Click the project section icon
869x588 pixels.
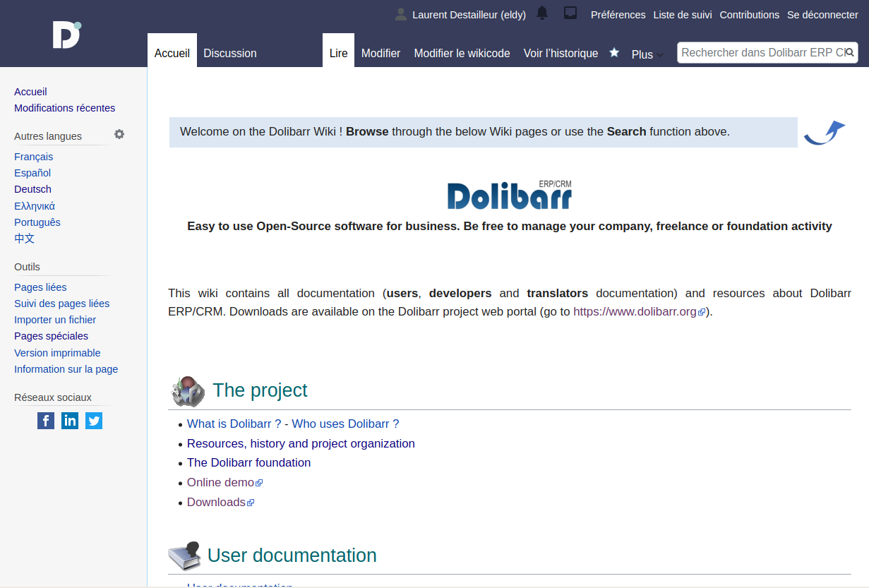tap(188, 391)
